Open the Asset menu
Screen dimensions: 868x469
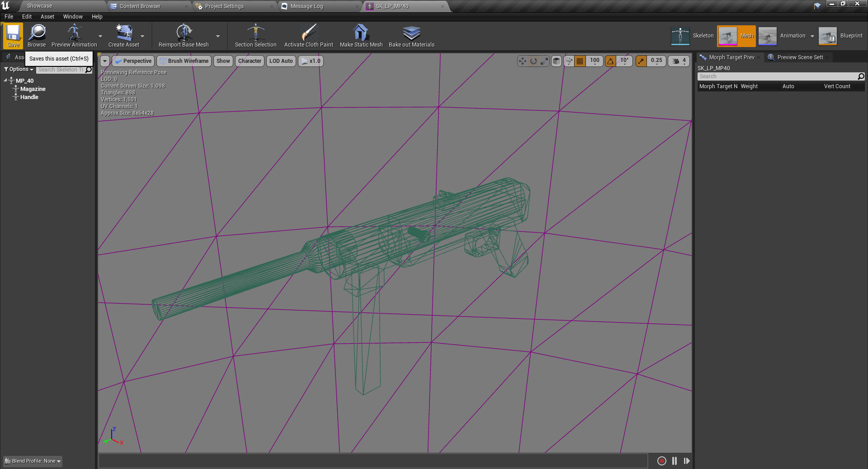tap(47, 16)
